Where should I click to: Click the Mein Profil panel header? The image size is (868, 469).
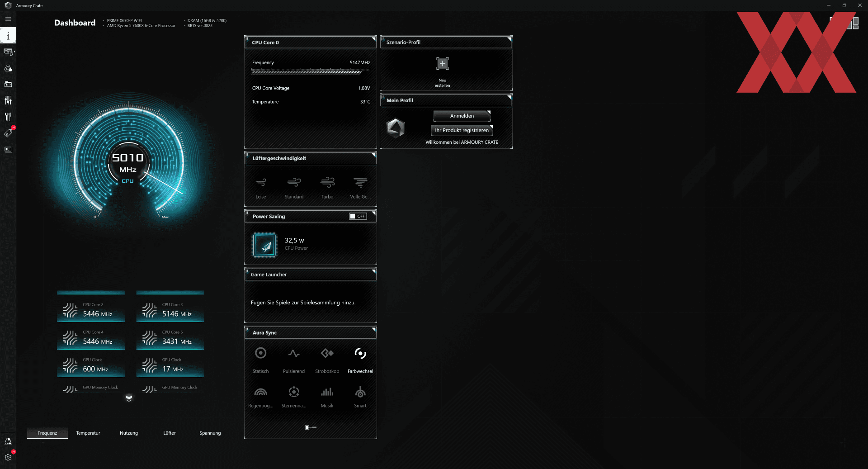446,100
